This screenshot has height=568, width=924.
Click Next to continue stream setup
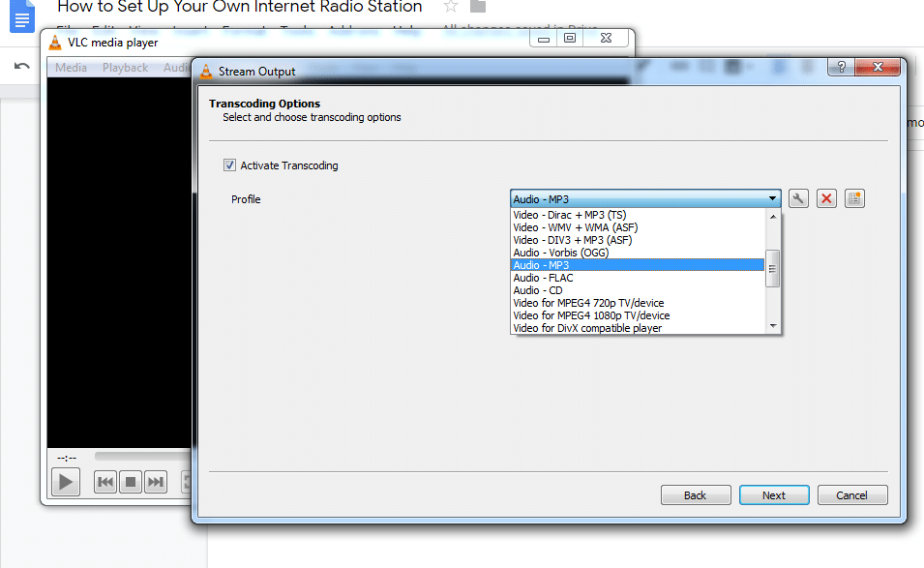tap(774, 495)
